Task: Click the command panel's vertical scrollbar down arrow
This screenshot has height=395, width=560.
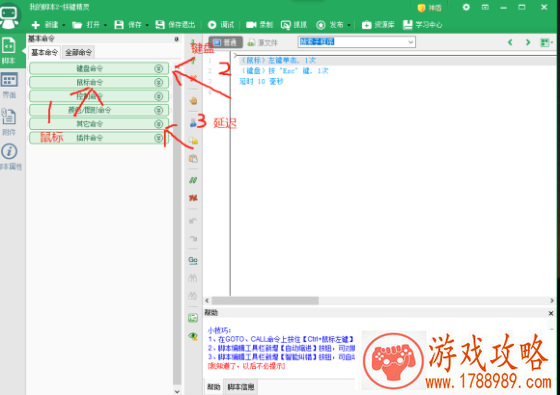Action: [x=177, y=391]
